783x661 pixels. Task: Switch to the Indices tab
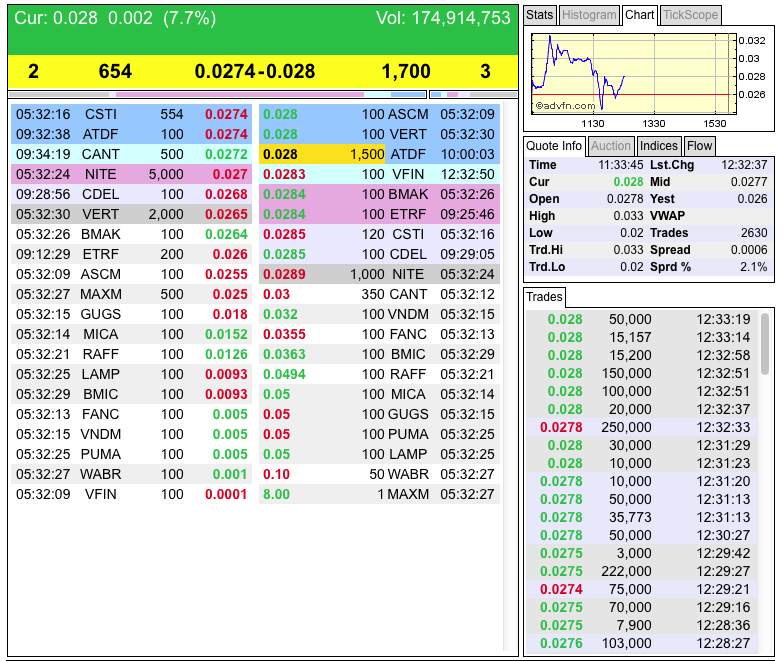659,146
